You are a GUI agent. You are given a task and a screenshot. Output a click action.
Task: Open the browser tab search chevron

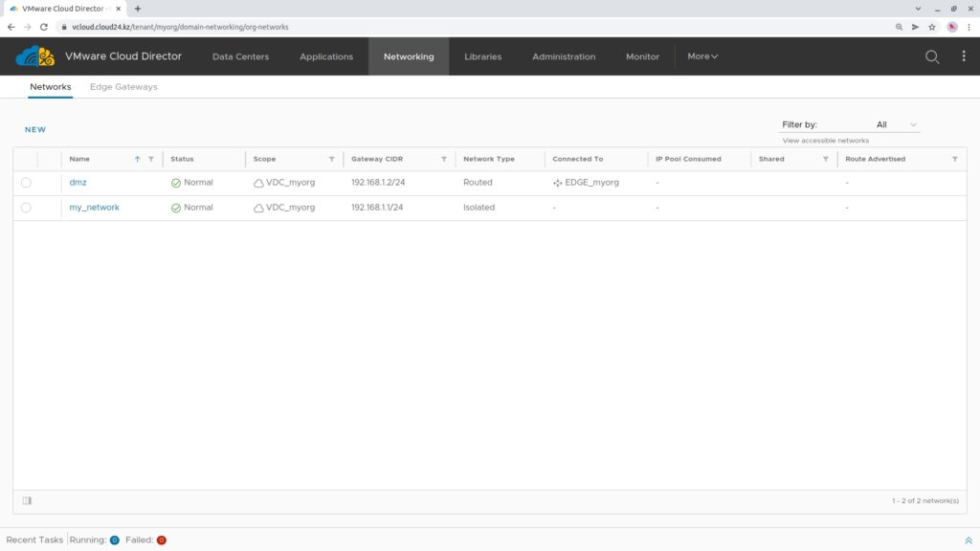(x=918, y=9)
